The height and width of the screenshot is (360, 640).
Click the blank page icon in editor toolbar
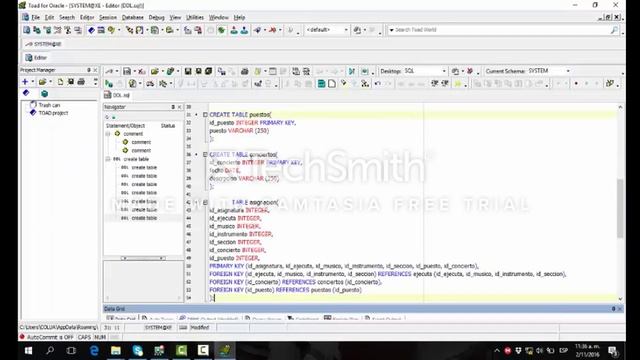332,84
